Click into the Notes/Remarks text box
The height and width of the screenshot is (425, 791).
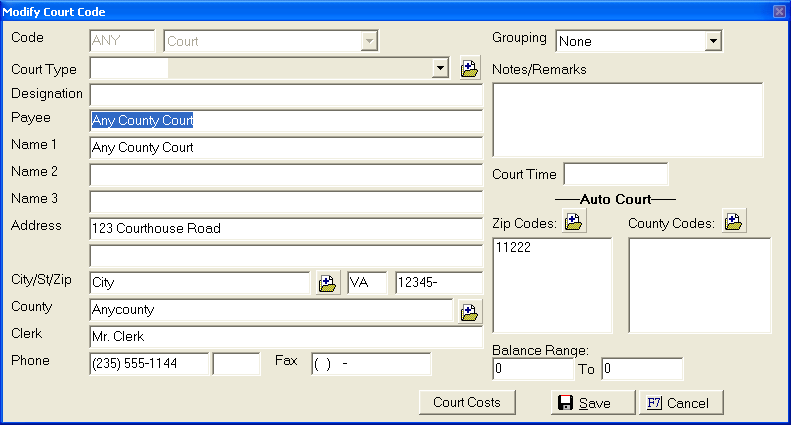pos(627,119)
